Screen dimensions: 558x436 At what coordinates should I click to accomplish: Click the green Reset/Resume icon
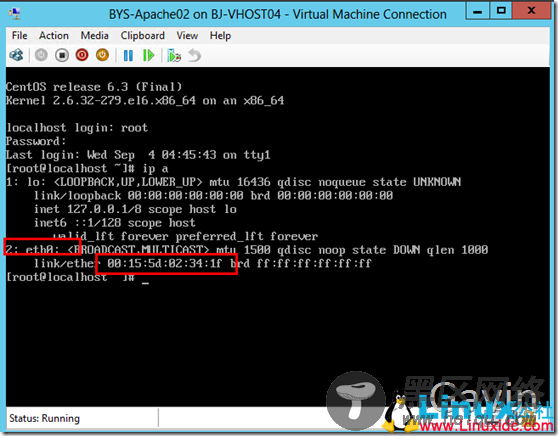tap(148, 56)
